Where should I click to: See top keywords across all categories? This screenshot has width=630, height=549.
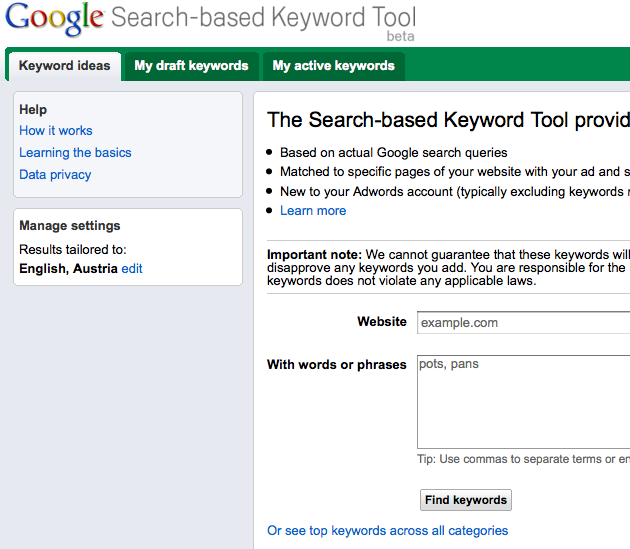(388, 531)
